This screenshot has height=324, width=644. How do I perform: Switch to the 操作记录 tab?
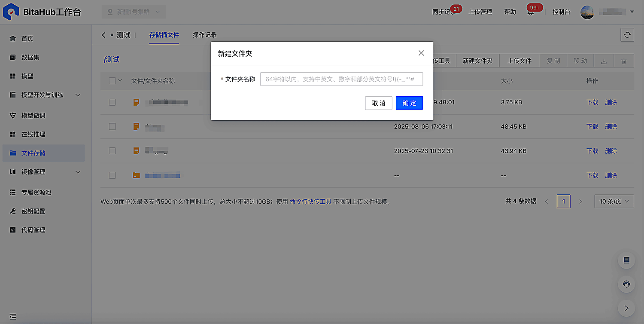(205, 35)
